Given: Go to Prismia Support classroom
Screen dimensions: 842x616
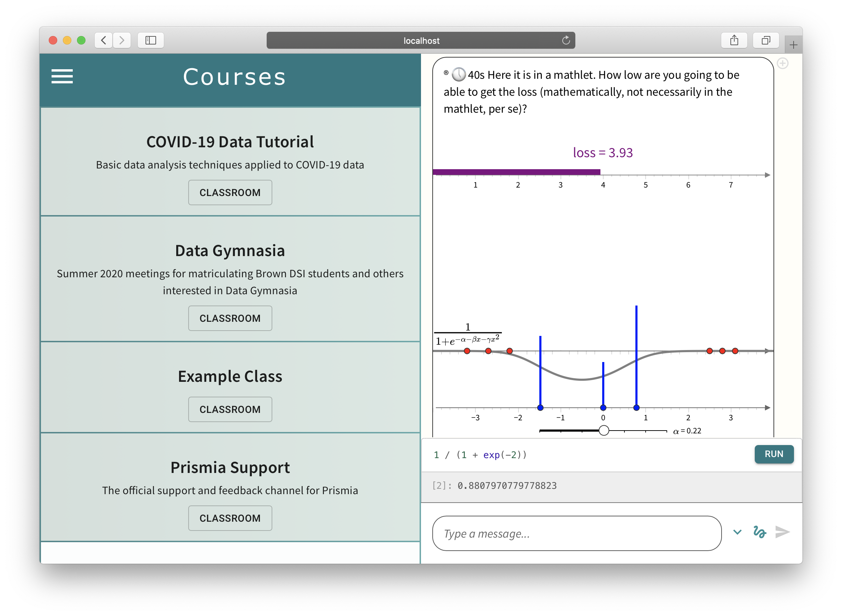Looking at the screenshot, I should [230, 518].
